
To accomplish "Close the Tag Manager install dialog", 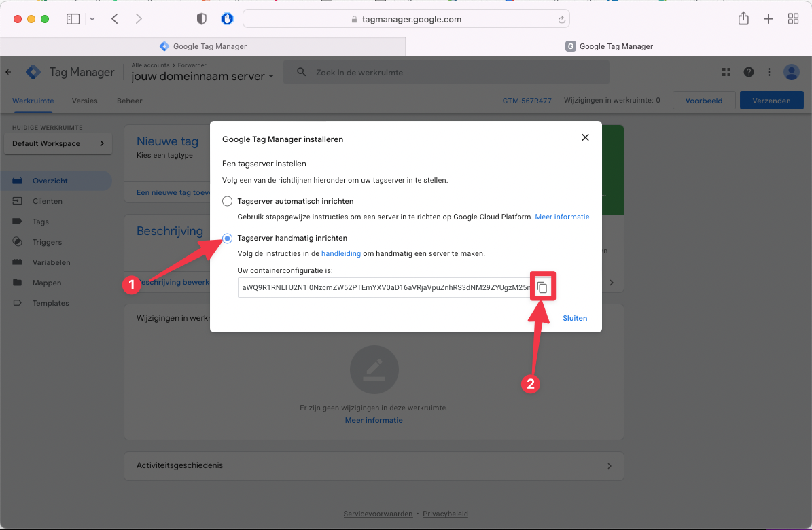I will click(x=585, y=138).
